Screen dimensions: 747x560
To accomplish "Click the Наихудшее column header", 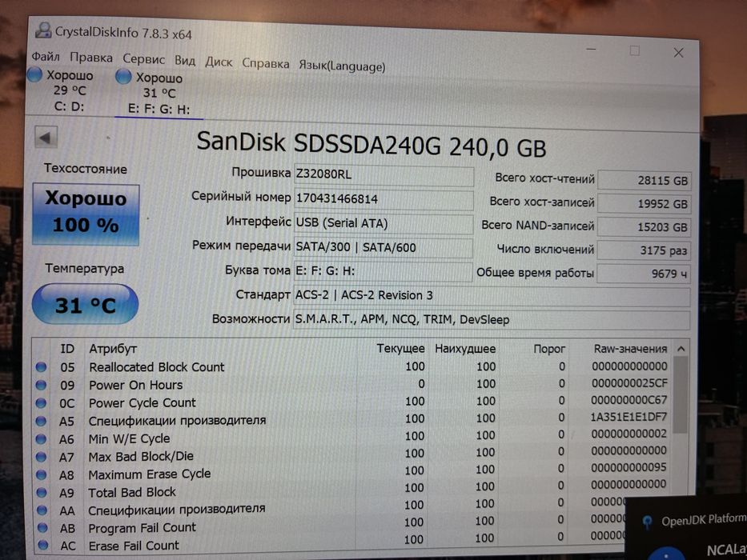I will coord(465,349).
